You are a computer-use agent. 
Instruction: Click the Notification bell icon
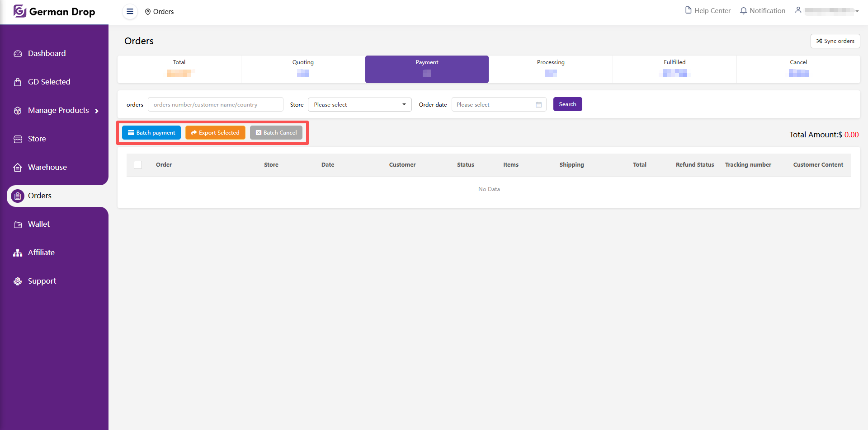[743, 11]
